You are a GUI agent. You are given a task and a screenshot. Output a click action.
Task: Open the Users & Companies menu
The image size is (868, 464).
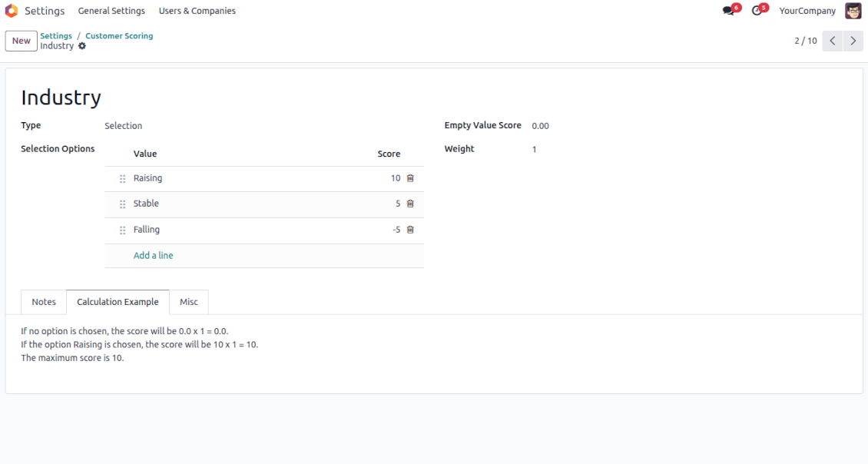click(197, 11)
